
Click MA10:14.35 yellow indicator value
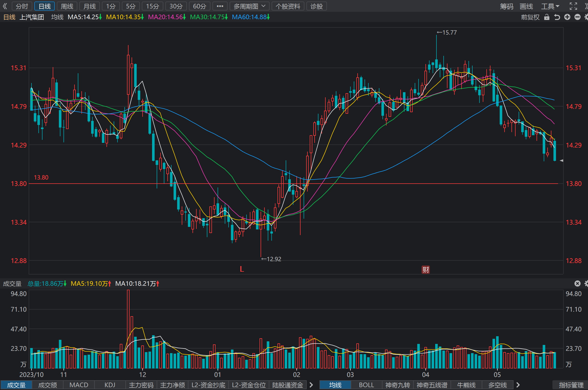coord(125,17)
